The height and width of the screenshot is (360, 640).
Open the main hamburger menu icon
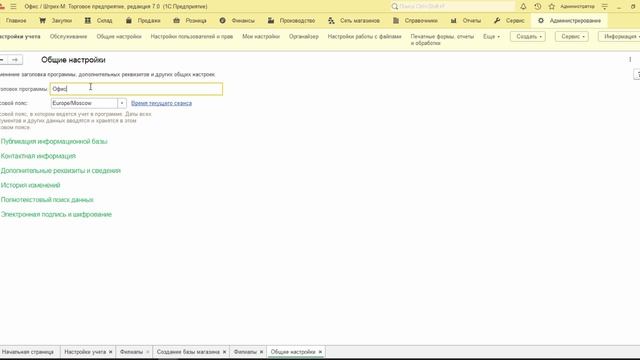tap(13, 7)
